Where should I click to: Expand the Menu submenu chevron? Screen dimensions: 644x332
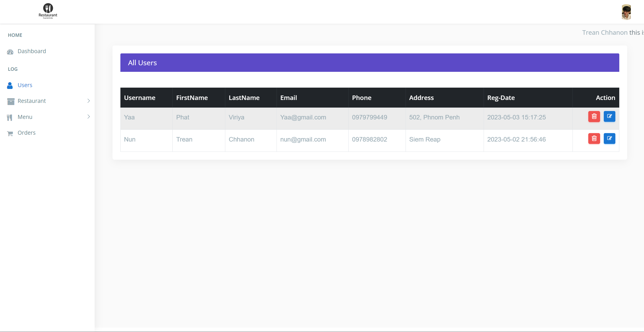pyautogui.click(x=89, y=117)
